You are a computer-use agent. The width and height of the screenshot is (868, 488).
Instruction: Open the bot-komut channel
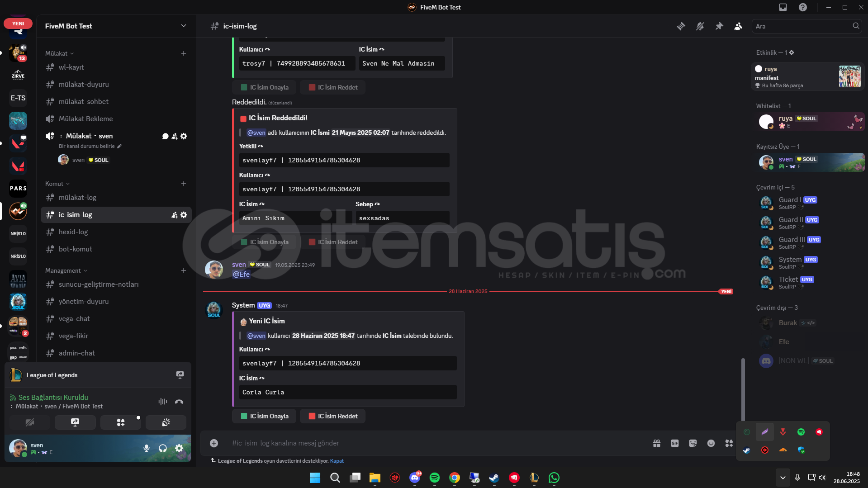tap(116, 249)
